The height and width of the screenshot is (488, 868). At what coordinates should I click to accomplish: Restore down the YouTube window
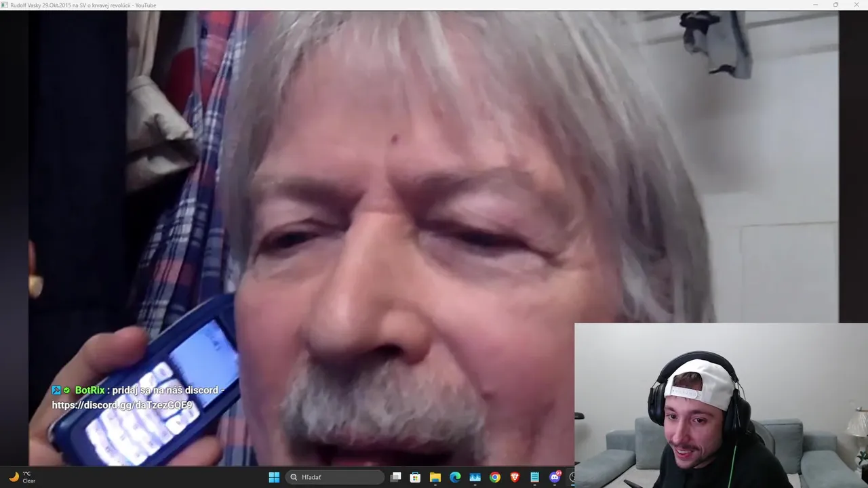[835, 5]
